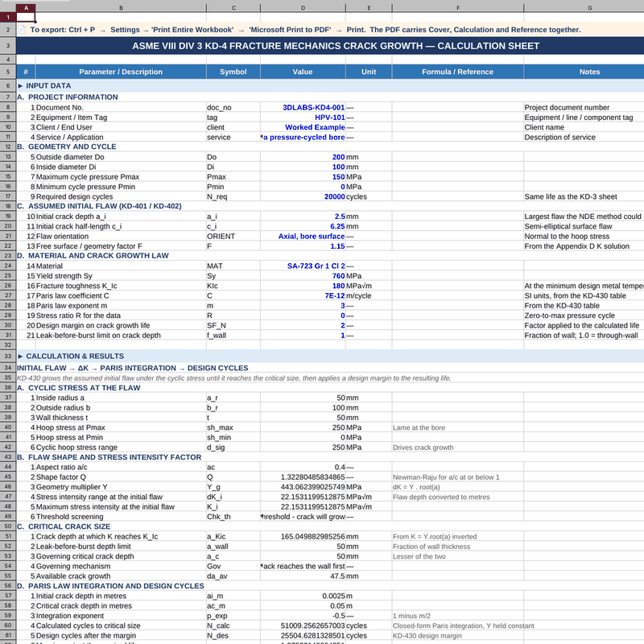
Task: Click the 'Same life as the KD-3 sheet' note
Action: point(571,196)
